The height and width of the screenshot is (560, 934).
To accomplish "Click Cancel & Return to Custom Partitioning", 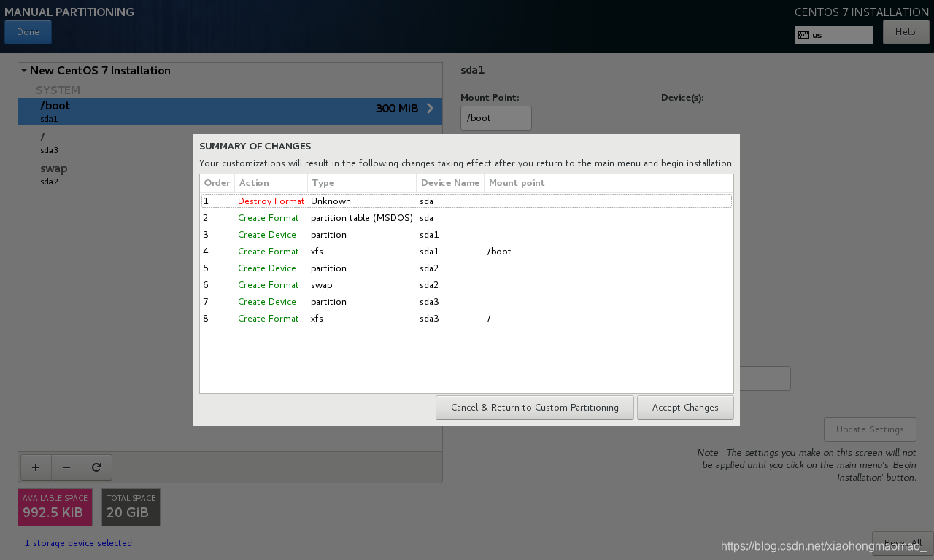I will (535, 408).
